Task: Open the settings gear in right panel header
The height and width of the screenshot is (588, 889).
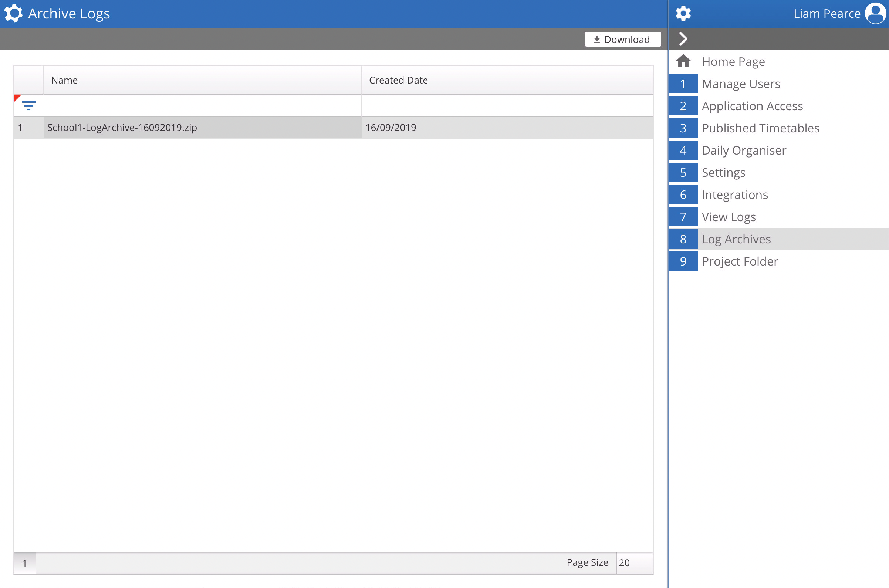Action: click(683, 14)
